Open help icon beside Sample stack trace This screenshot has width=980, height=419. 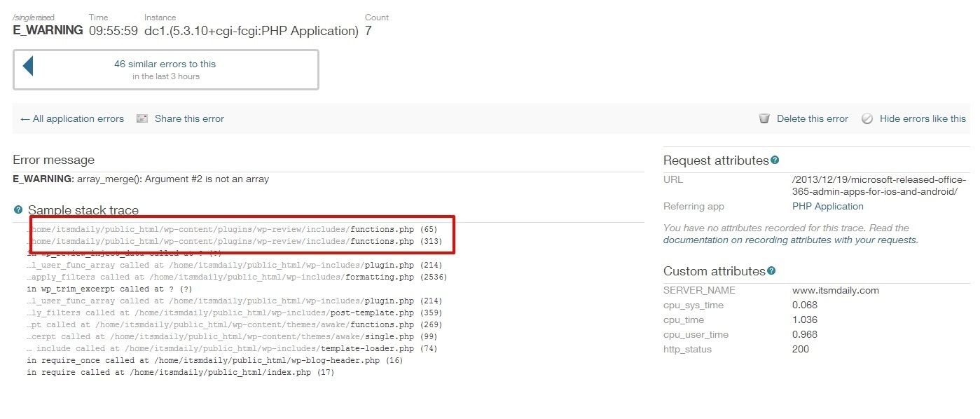18,209
